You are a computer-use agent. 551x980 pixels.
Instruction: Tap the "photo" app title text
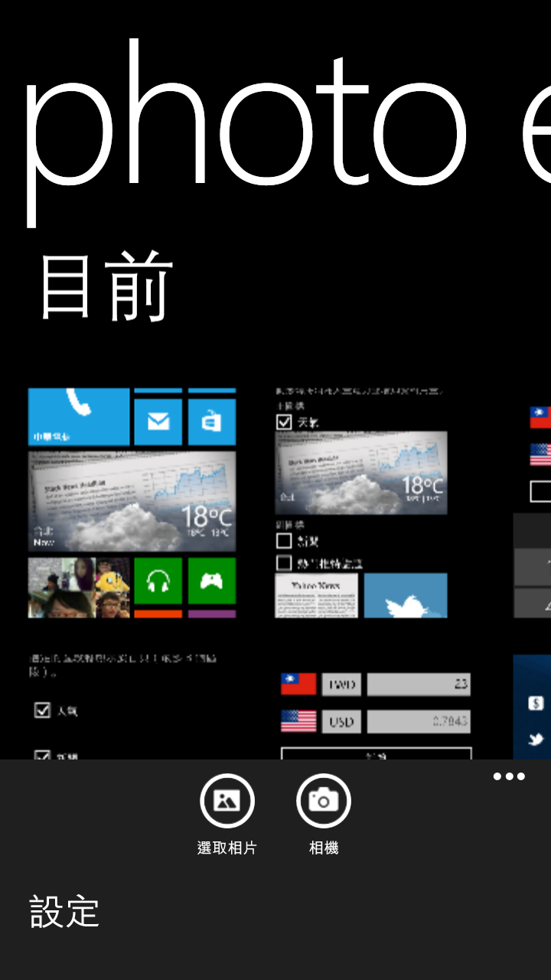(246, 132)
